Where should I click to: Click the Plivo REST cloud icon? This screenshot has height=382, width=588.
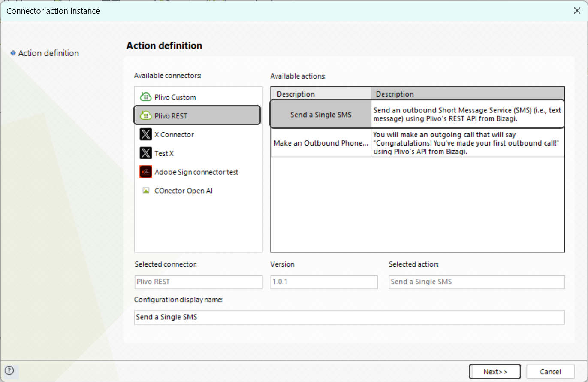(x=146, y=115)
